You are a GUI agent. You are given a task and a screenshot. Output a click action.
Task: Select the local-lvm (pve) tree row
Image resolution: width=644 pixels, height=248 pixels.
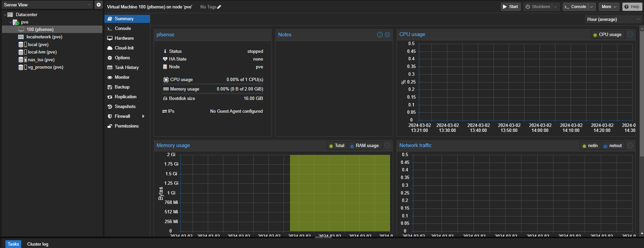(52, 52)
